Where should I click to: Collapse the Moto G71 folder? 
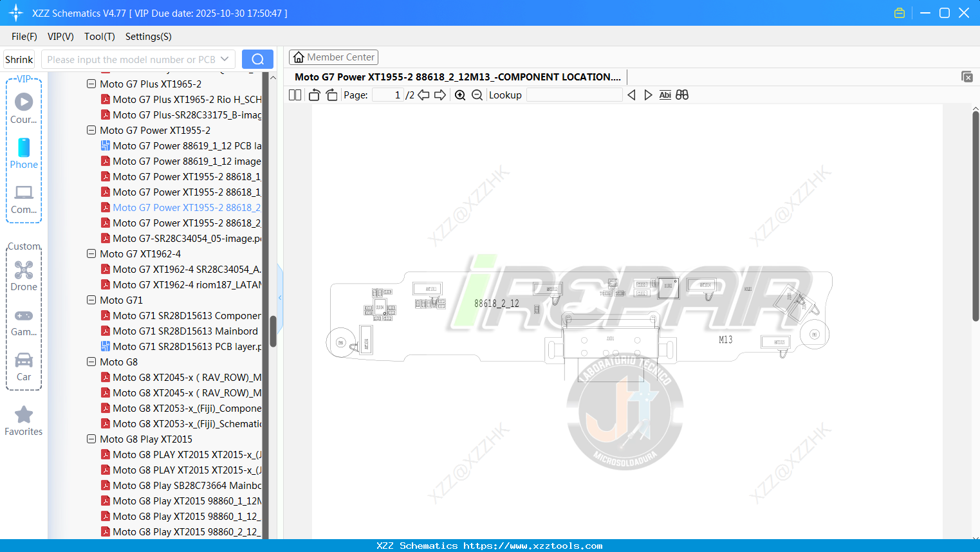[x=91, y=300]
